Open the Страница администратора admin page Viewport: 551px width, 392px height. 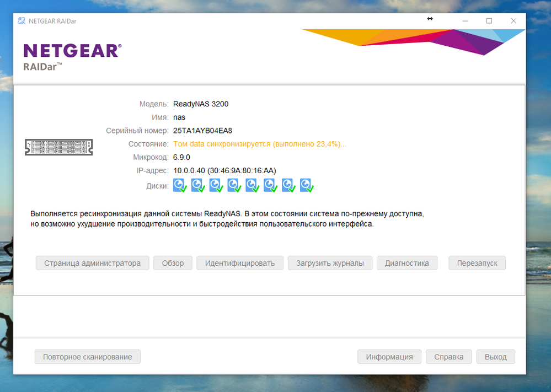coord(93,263)
